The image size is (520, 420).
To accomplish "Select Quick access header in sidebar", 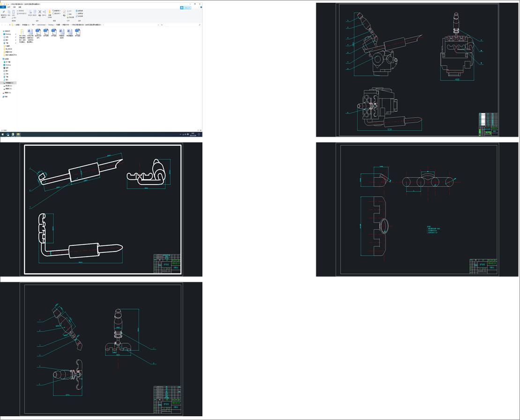I will (7, 31).
